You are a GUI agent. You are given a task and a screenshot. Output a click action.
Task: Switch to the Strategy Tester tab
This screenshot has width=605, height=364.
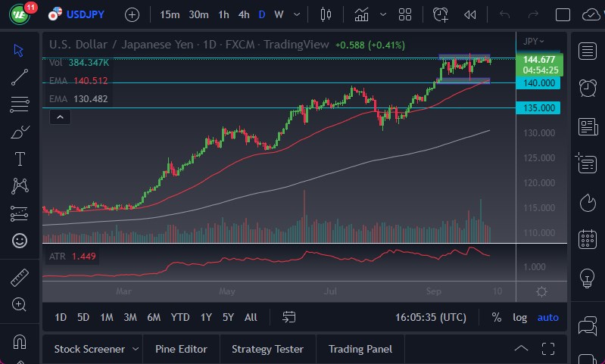(x=267, y=349)
